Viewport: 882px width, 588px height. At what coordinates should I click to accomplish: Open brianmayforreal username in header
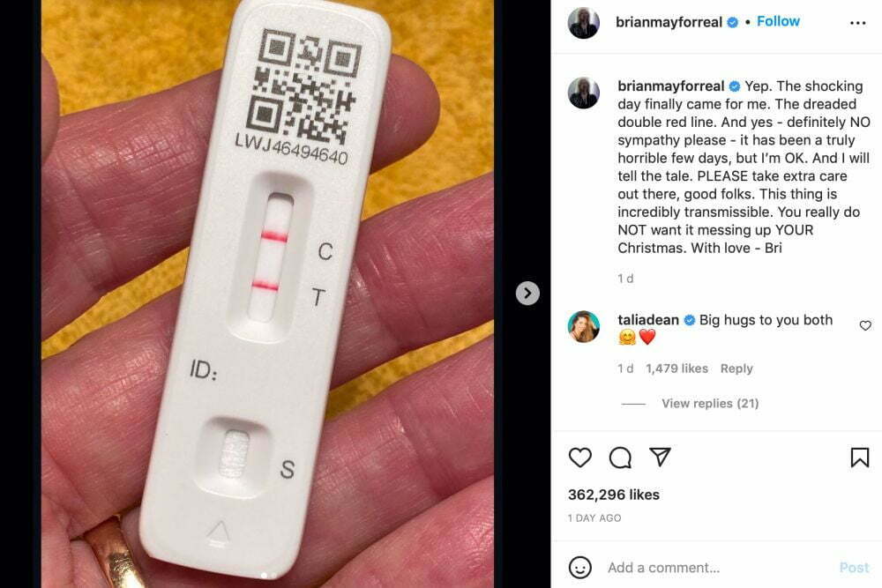[669, 22]
